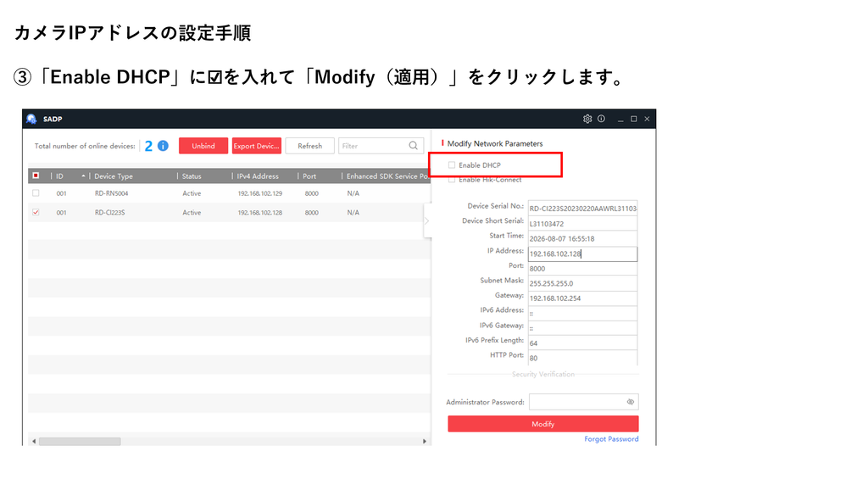Maximize the SADP window
This screenshot has width=868, height=485.
point(634,119)
